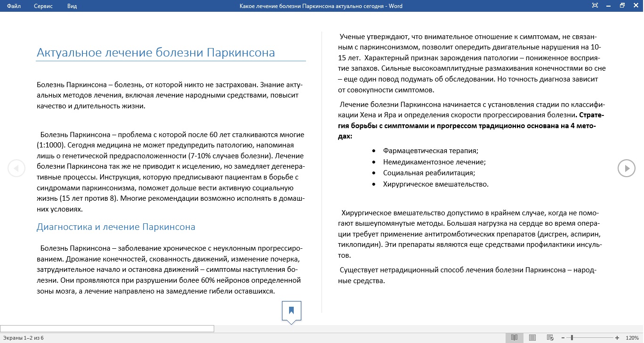Click bullet item 'Фармацевтическая терапия;'
Image resolution: width=644 pixels, height=343 pixels.
pyautogui.click(x=431, y=151)
